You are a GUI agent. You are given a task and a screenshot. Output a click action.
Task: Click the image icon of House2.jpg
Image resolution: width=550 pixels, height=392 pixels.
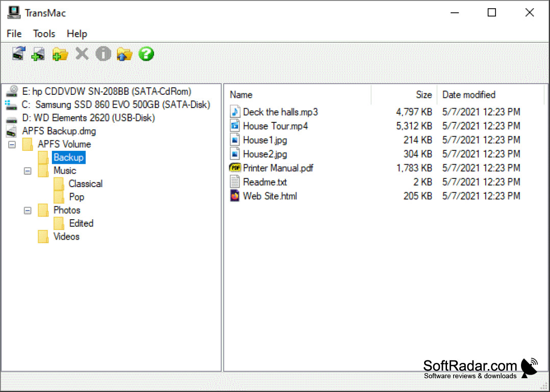tap(234, 154)
